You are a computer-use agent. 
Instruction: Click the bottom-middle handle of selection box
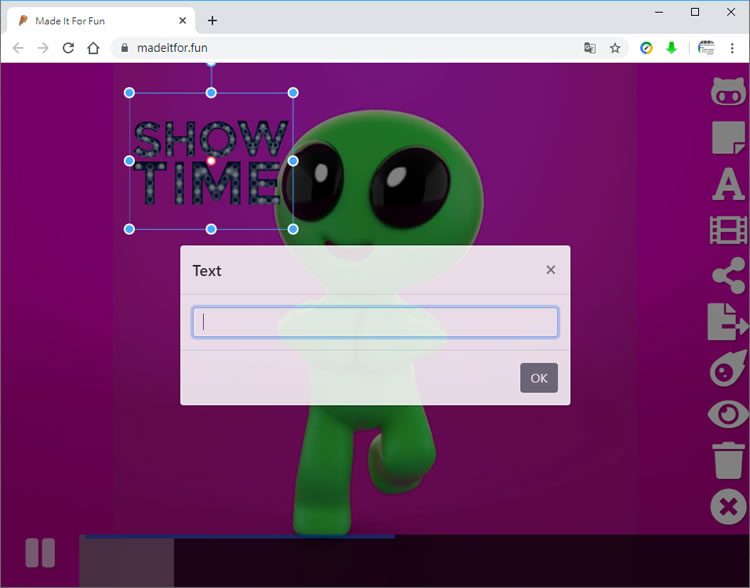[211, 229]
